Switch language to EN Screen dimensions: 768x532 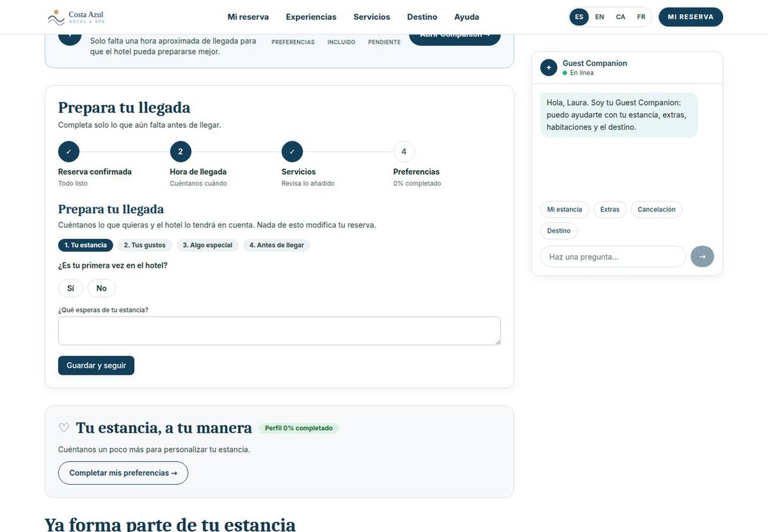(x=600, y=17)
